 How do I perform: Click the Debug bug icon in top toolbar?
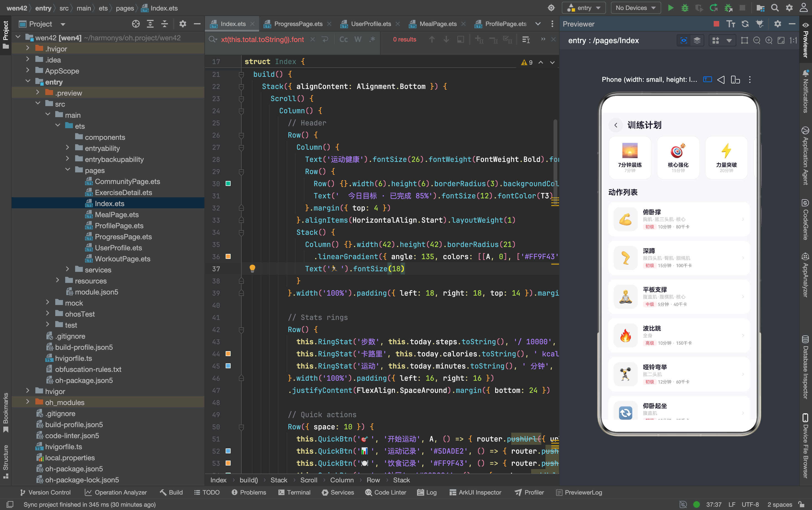pyautogui.click(x=684, y=8)
